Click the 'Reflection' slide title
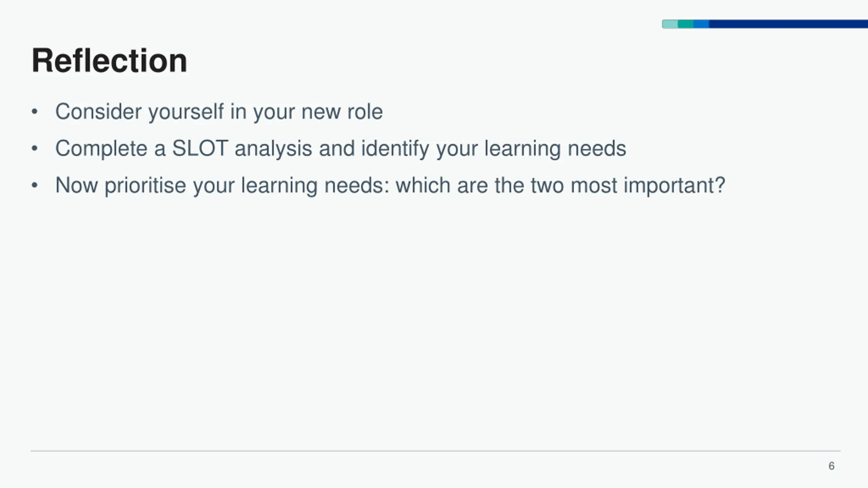 pos(109,61)
